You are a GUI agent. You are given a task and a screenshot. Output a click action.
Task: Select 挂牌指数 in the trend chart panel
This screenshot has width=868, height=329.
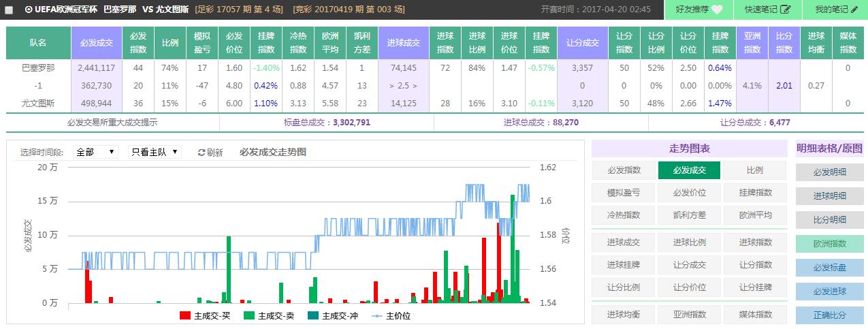pyautogui.click(x=755, y=193)
